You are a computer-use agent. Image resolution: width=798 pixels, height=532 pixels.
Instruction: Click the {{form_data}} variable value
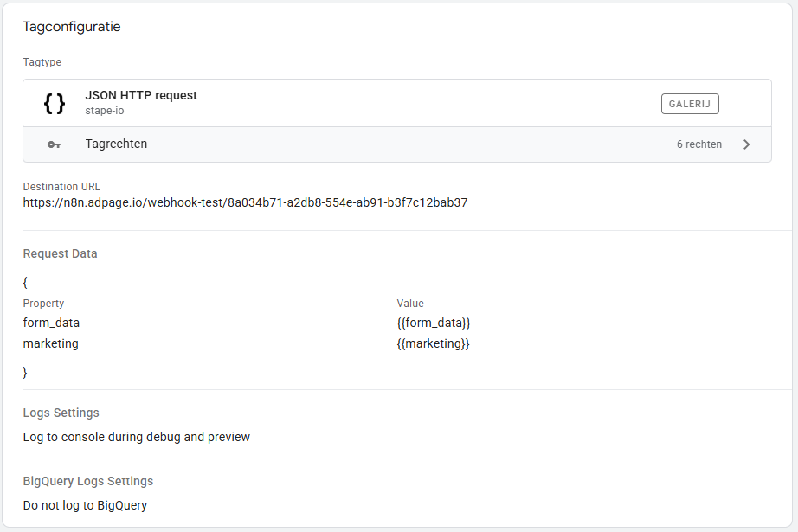click(434, 323)
